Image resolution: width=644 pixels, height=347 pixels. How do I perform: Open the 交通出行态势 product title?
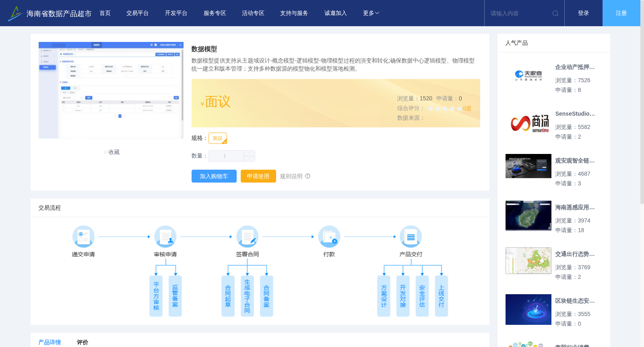pos(575,254)
